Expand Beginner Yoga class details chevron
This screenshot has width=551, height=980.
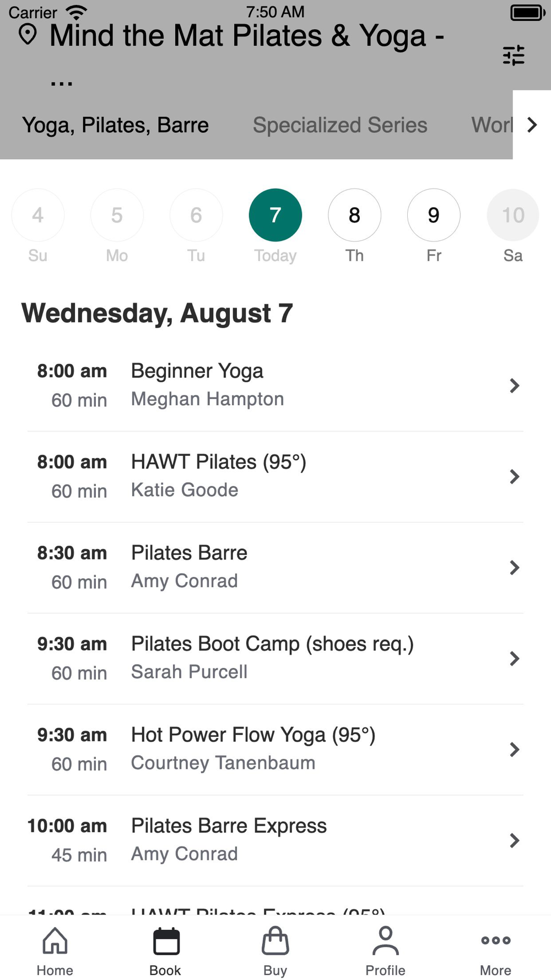click(x=514, y=385)
